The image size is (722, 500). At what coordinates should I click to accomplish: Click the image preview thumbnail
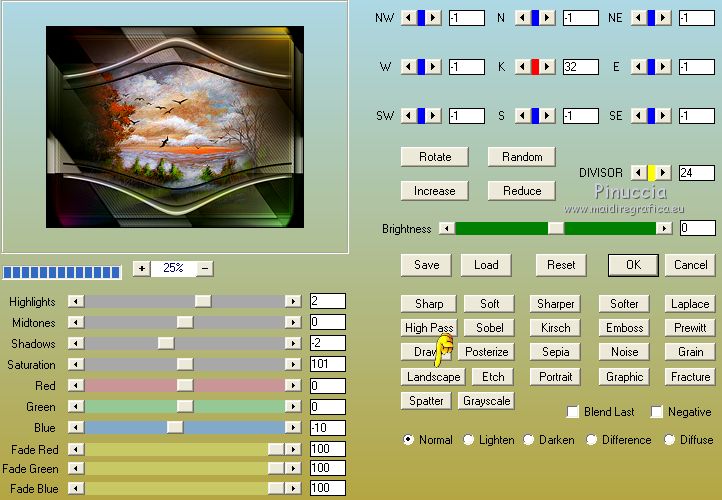(175, 127)
